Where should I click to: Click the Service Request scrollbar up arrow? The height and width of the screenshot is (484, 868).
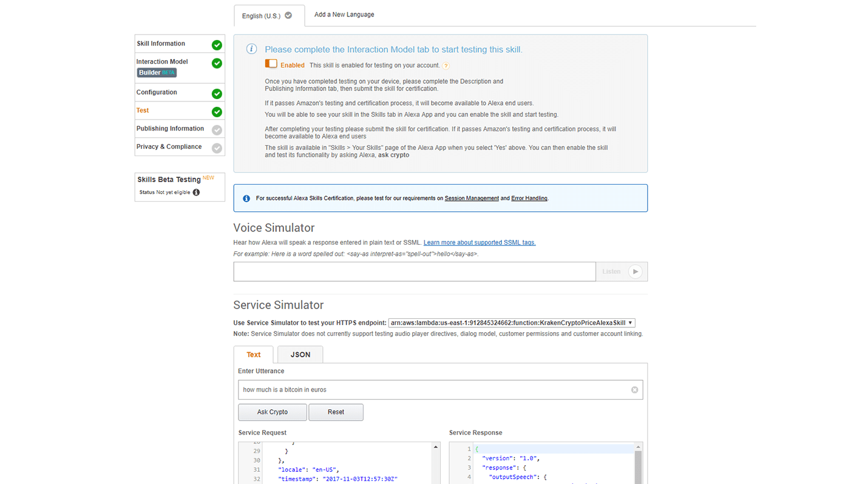[x=436, y=447]
